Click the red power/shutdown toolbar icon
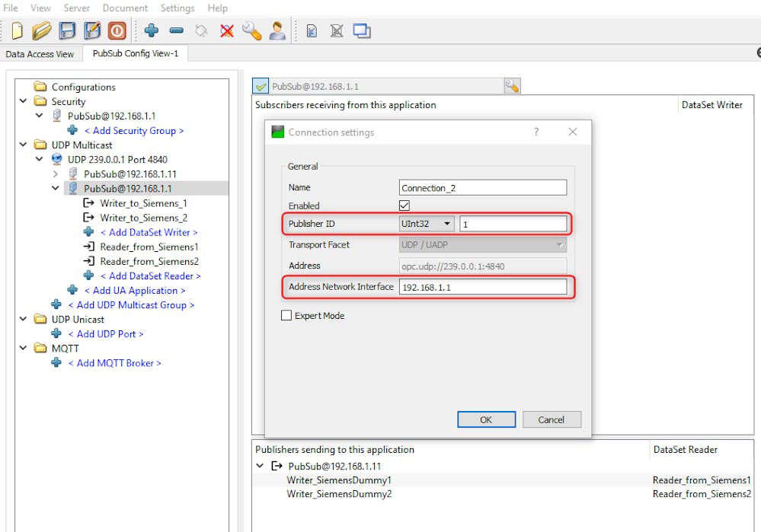The image size is (761, 532). 117,30
